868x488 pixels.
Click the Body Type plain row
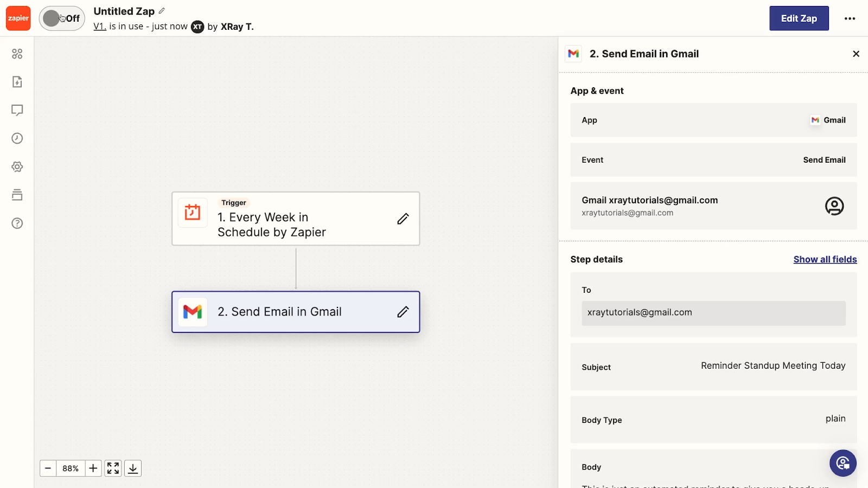tap(713, 420)
